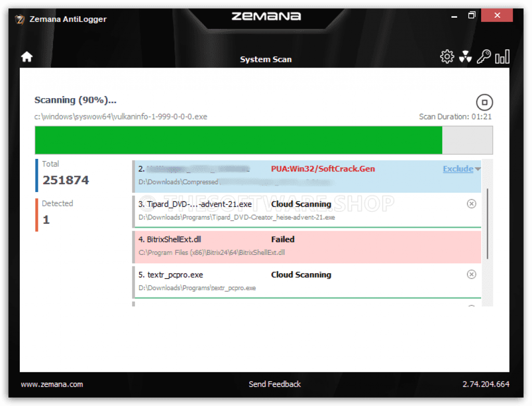Click the D:\Downloads\Programs\textr_pcpro.exe path

(x=197, y=288)
